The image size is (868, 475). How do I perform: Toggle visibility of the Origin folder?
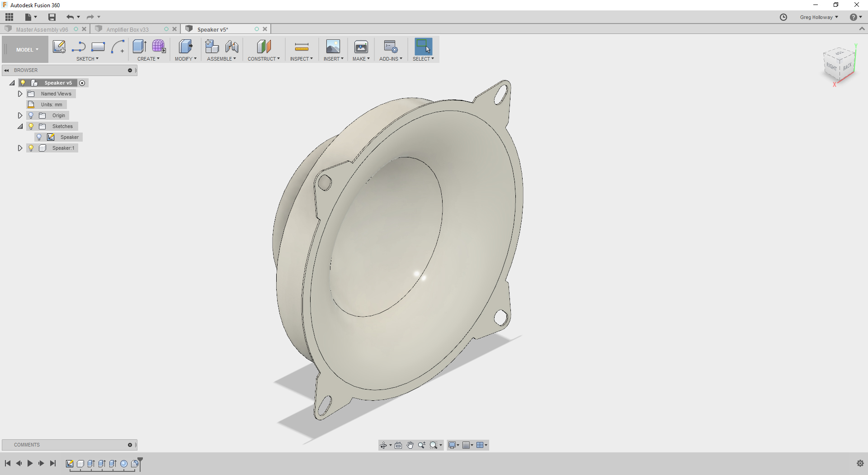pos(30,115)
